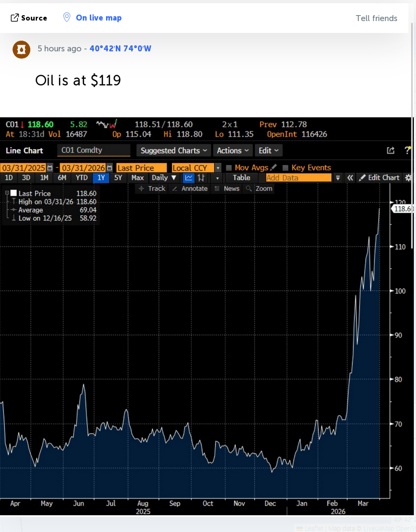The width and height of the screenshot is (416, 532).
Task: Click the Mov Avgs pencil edit icon
Action: pyautogui.click(x=273, y=168)
